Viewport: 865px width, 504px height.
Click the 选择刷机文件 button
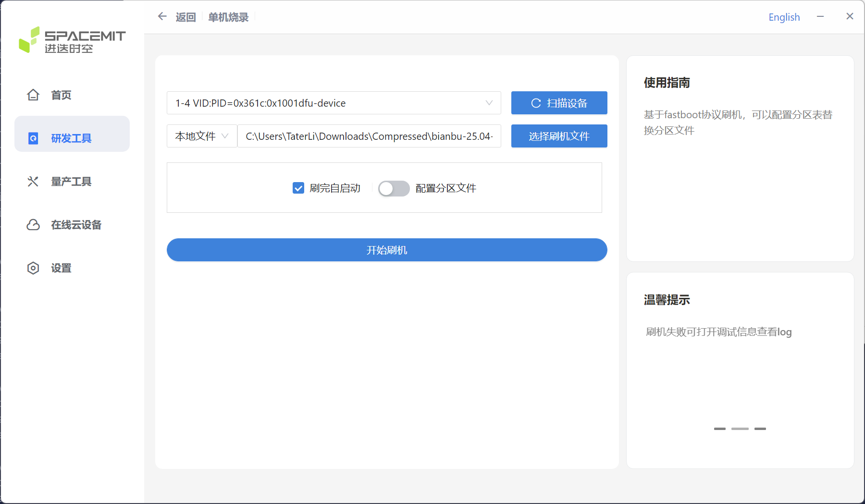point(559,136)
